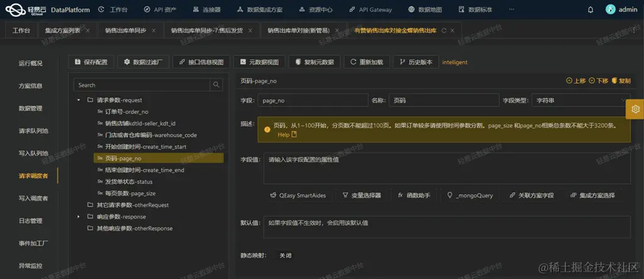644x279 pixels.
Task: Select 数据管理 in left sidebar
Action: 30,108
